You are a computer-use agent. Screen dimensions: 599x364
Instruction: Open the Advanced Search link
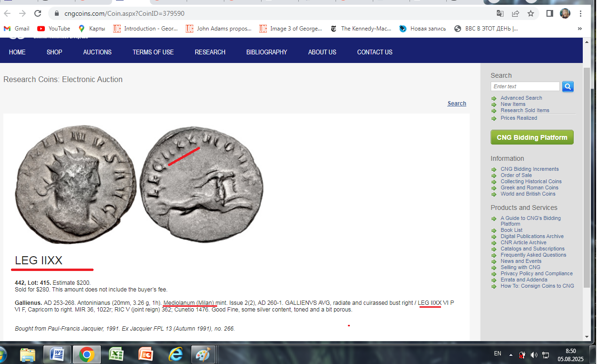pyautogui.click(x=521, y=98)
